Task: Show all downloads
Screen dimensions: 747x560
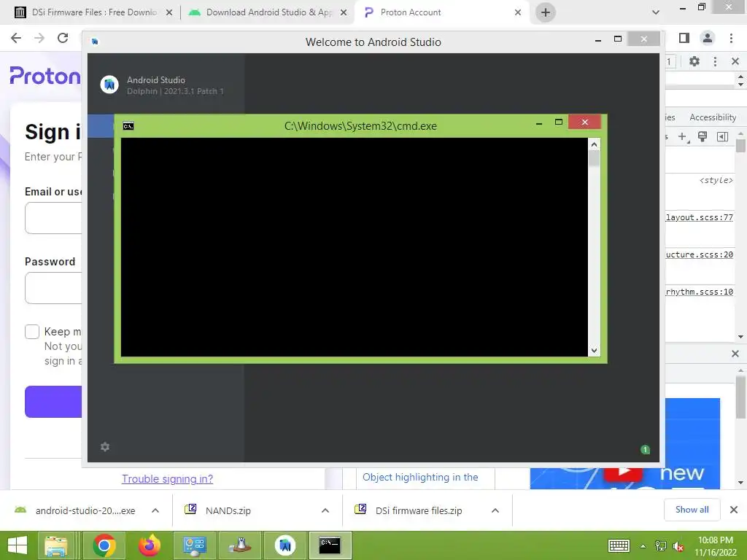Action: 692,510
